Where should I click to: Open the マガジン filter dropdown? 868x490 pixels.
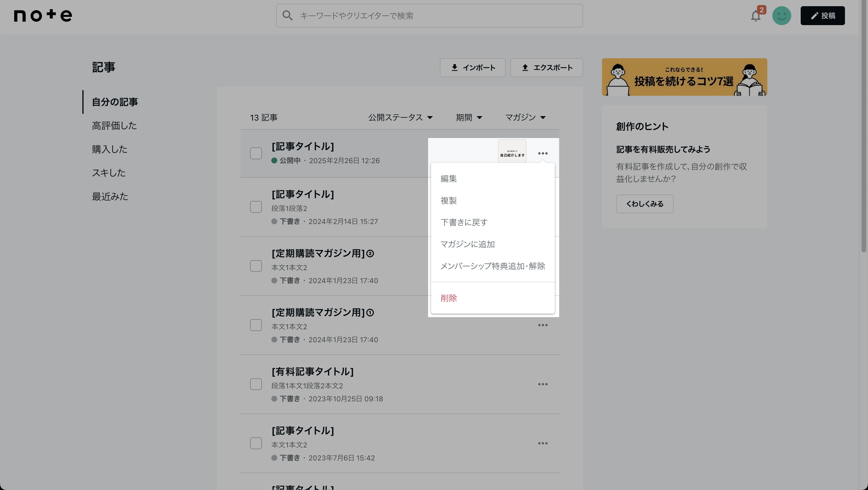tap(525, 117)
